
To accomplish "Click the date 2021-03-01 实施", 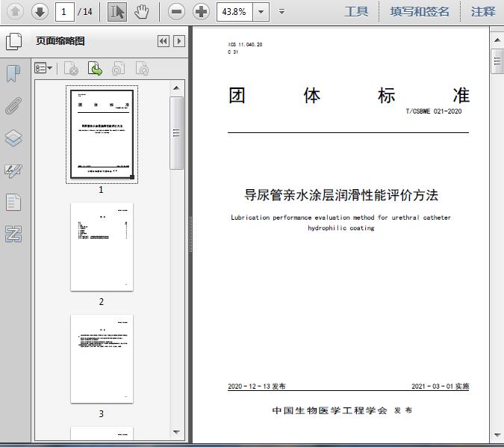I will [440, 386].
